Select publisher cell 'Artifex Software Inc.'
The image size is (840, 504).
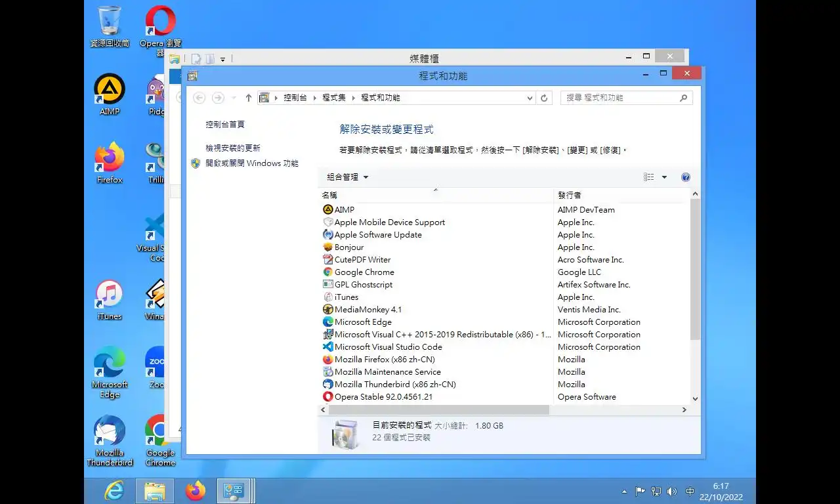tap(594, 285)
